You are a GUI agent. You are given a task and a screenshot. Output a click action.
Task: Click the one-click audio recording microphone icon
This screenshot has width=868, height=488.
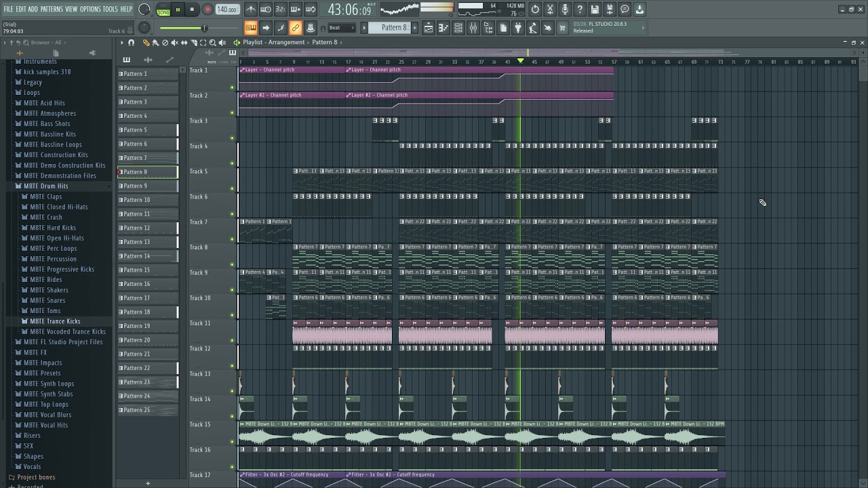click(565, 9)
